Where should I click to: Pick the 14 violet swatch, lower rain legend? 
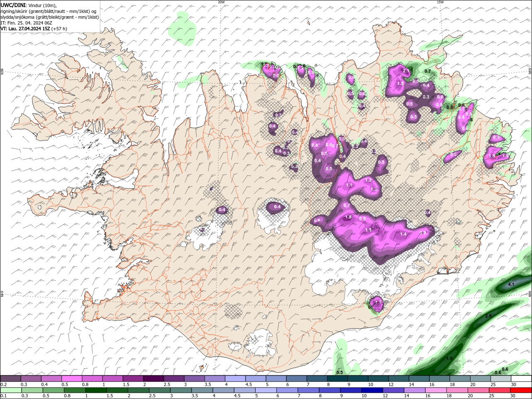414,390
